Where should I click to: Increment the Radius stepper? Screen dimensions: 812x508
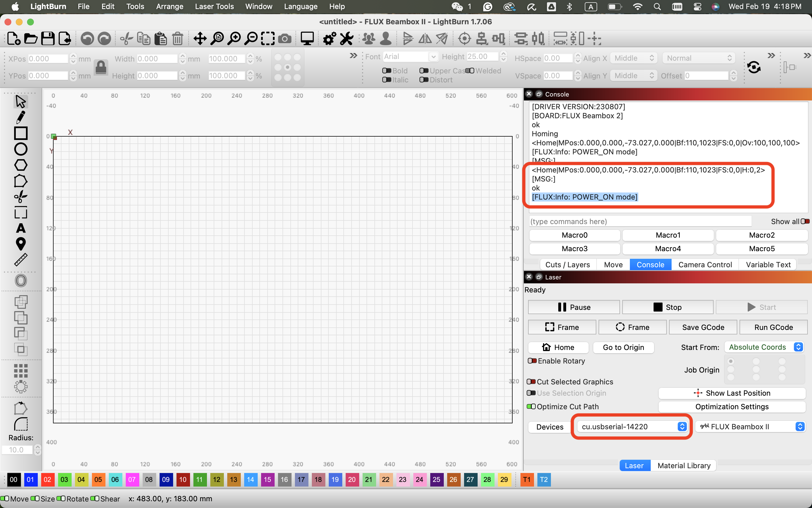pos(37,447)
